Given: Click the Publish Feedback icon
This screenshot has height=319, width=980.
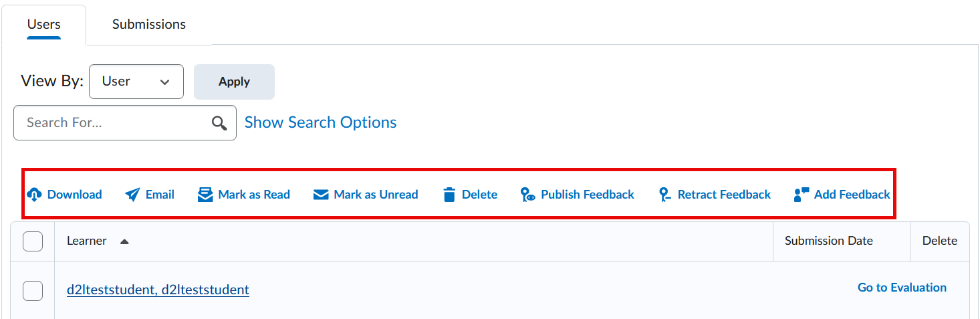Looking at the screenshot, I should (x=528, y=195).
